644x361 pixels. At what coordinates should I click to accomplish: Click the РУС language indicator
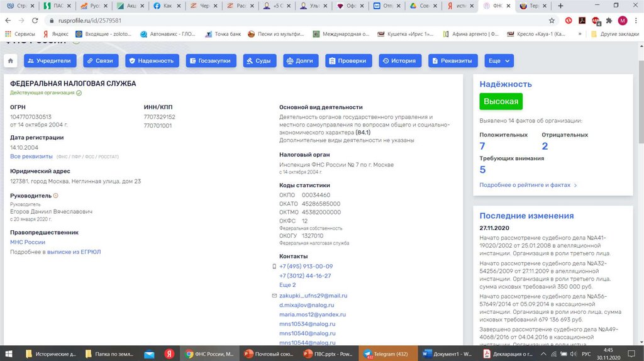click(x=587, y=353)
